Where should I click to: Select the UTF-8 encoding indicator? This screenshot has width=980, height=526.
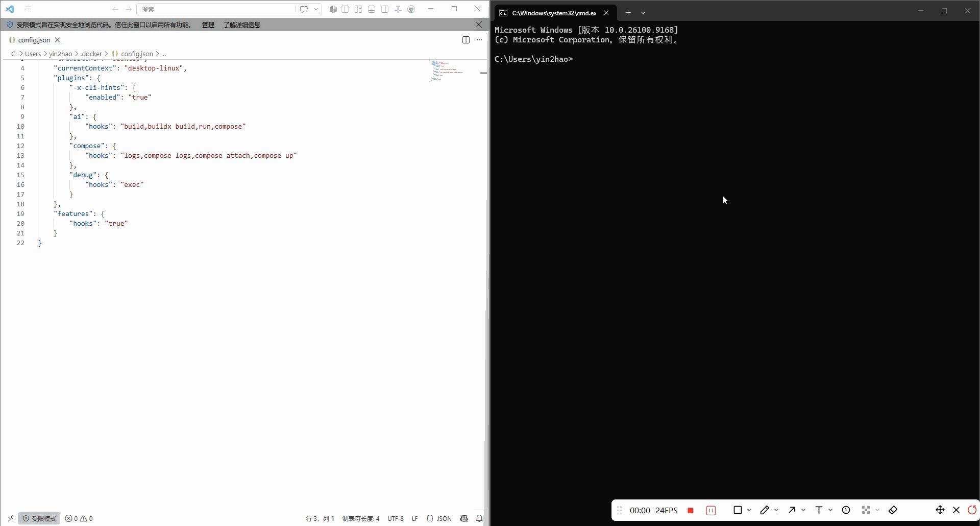(396, 518)
